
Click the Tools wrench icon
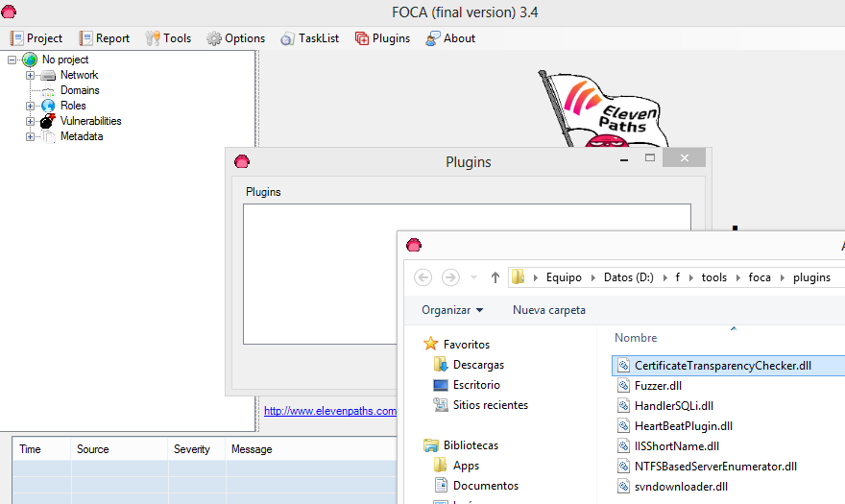pos(153,38)
